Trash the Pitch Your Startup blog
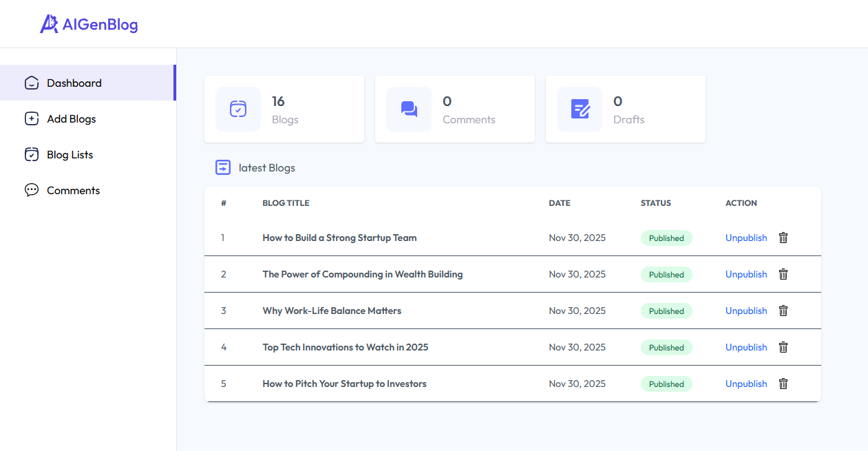The height and width of the screenshot is (451, 868). [x=783, y=384]
